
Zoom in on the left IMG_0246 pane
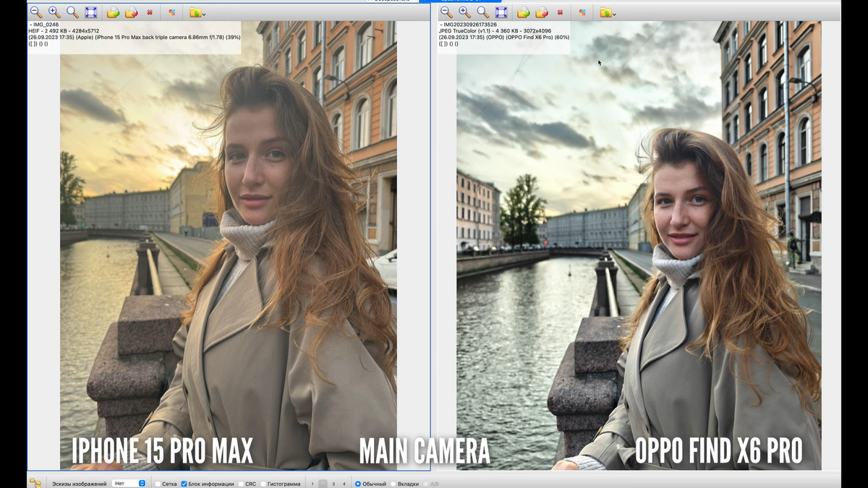pyautogui.click(x=54, y=12)
